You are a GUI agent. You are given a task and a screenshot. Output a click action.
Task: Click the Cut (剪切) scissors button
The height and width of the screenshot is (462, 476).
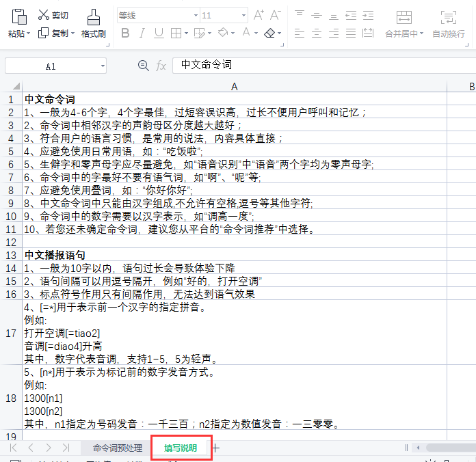point(52,14)
